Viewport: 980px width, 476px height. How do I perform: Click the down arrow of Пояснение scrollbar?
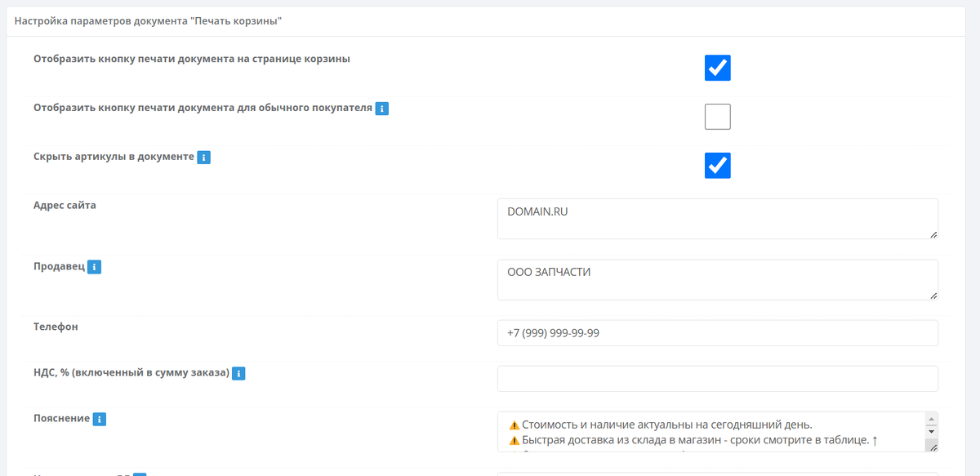(x=931, y=431)
